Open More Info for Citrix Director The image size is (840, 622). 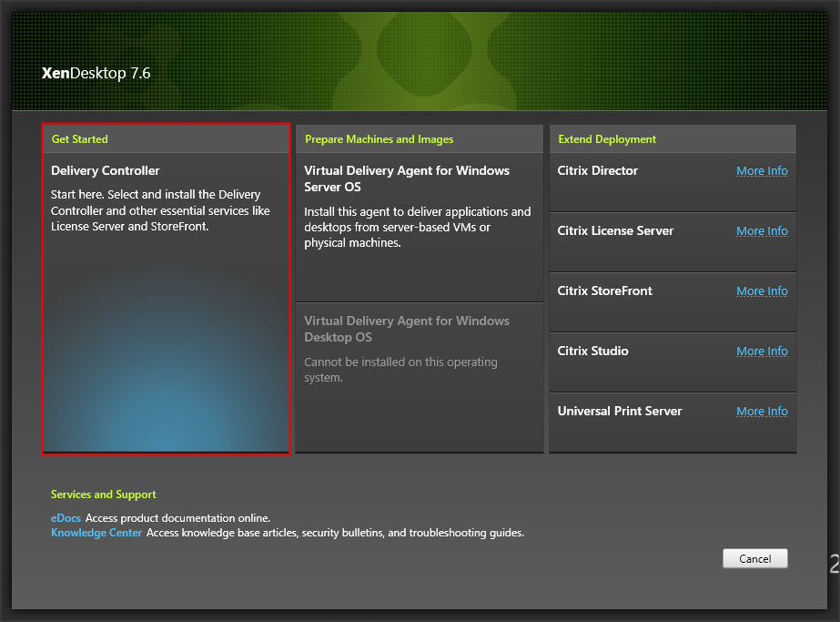coord(762,171)
